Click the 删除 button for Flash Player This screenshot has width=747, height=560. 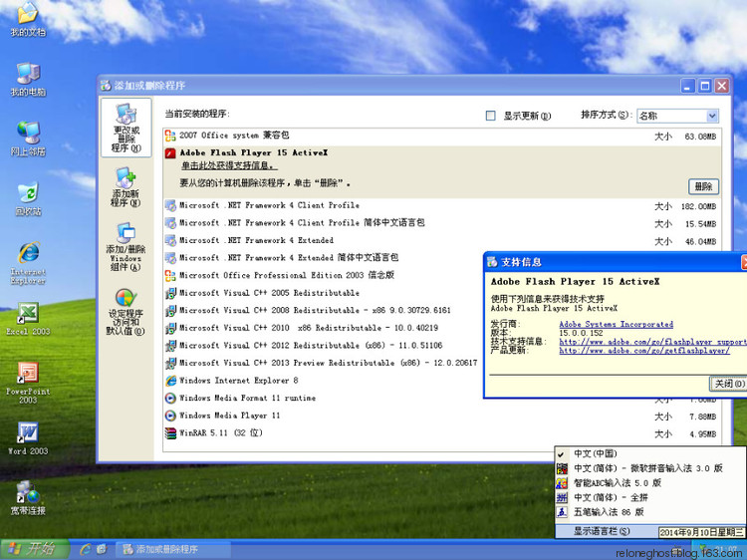click(703, 186)
